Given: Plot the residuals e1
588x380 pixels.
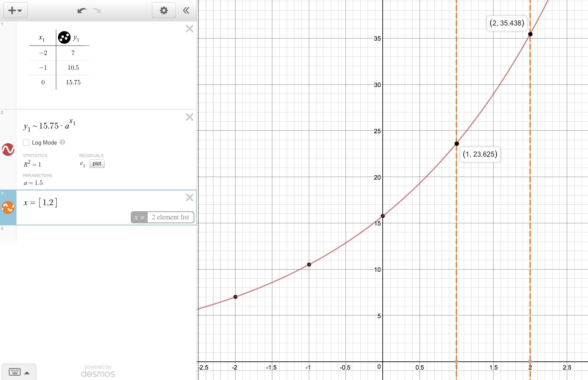Looking at the screenshot, I should [x=97, y=164].
